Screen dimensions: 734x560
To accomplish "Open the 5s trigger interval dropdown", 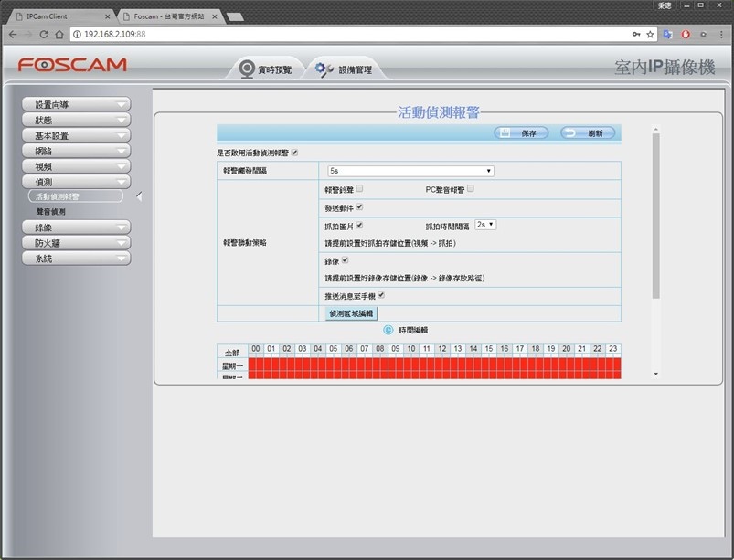I will coord(410,171).
